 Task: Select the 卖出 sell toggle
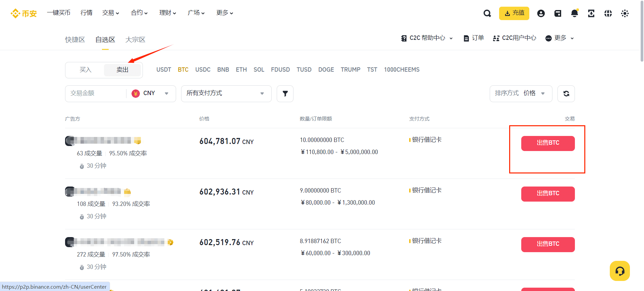tap(122, 70)
